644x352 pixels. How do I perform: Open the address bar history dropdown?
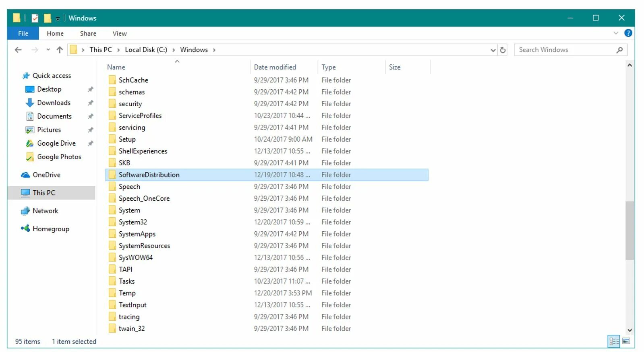[x=493, y=50]
